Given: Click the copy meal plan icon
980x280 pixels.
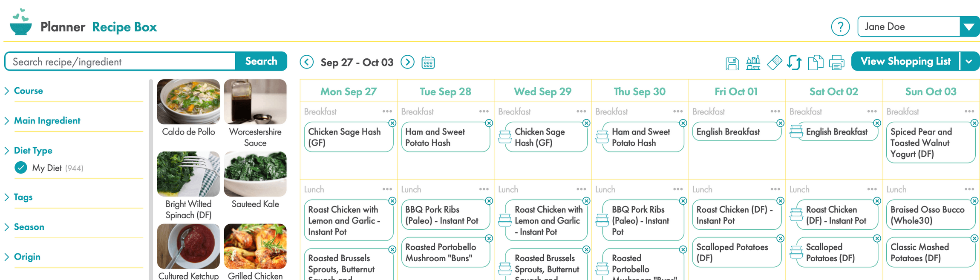Looking at the screenshot, I should coord(815,63).
